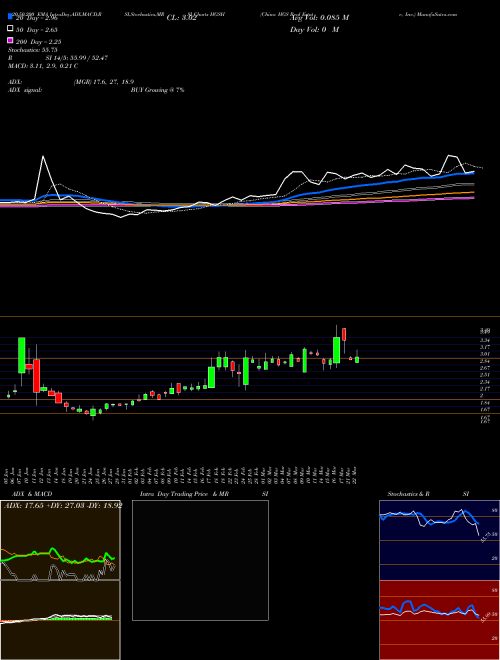Viewport: 500px width, 660px height.
Task: Open the ADX indicator chart with green line
Action: pyautogui.click(x=60, y=540)
